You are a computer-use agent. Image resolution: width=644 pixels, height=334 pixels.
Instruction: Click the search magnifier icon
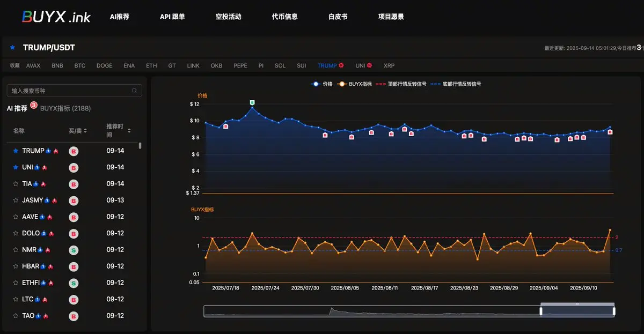[x=134, y=91]
